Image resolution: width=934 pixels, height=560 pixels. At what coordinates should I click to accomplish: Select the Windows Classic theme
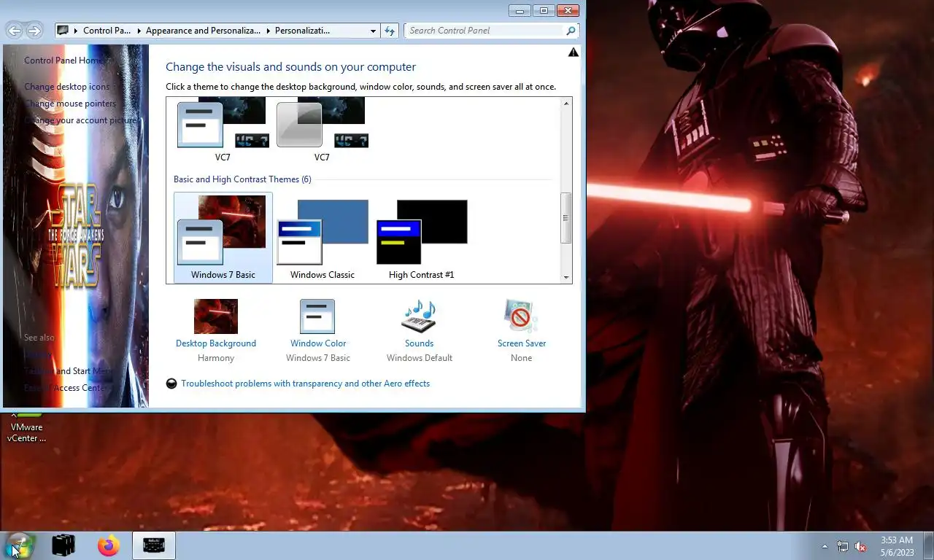323,238
